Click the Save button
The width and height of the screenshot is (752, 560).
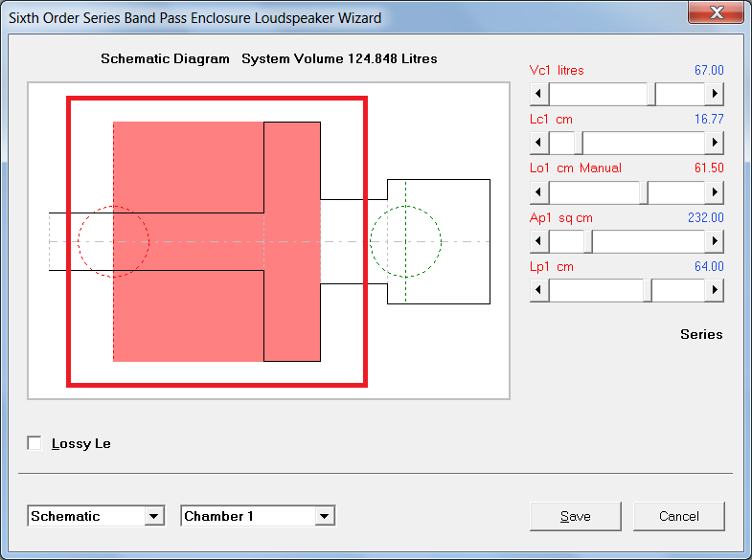tap(576, 516)
